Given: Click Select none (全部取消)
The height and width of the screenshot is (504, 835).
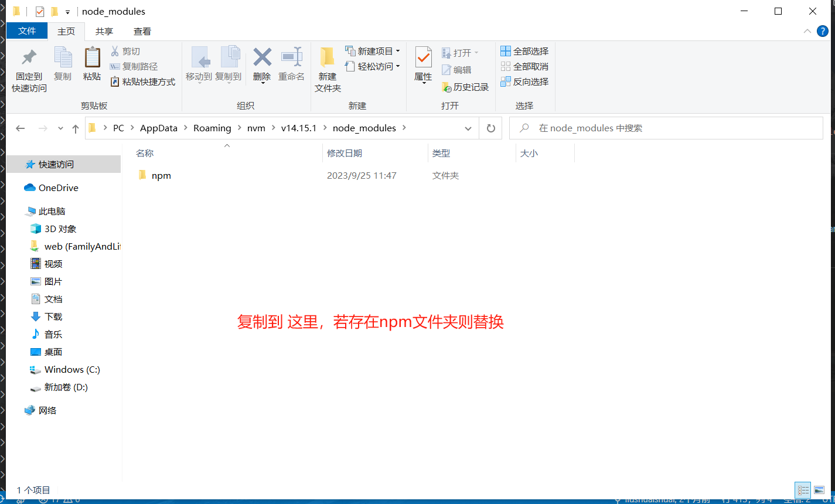Looking at the screenshot, I should pos(524,66).
